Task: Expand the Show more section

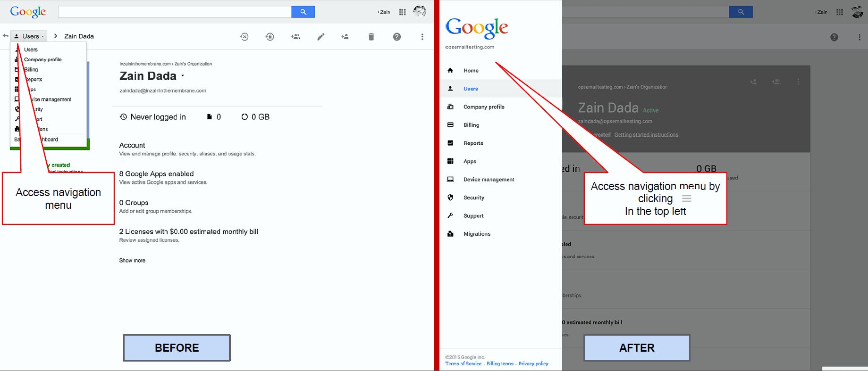Action: point(132,260)
